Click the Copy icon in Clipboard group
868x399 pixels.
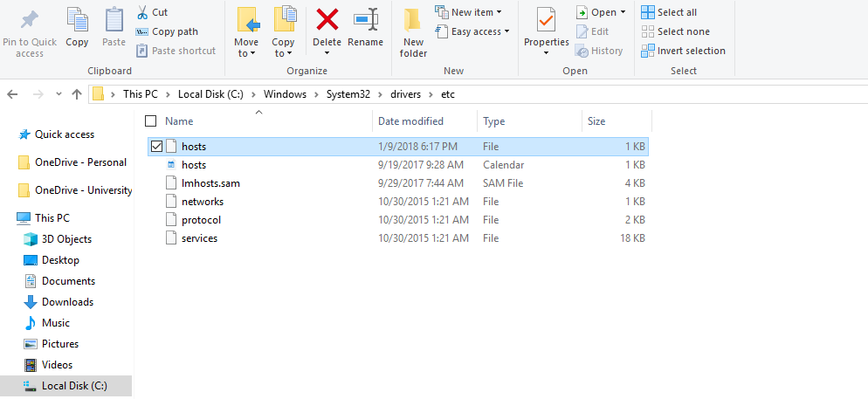click(77, 19)
